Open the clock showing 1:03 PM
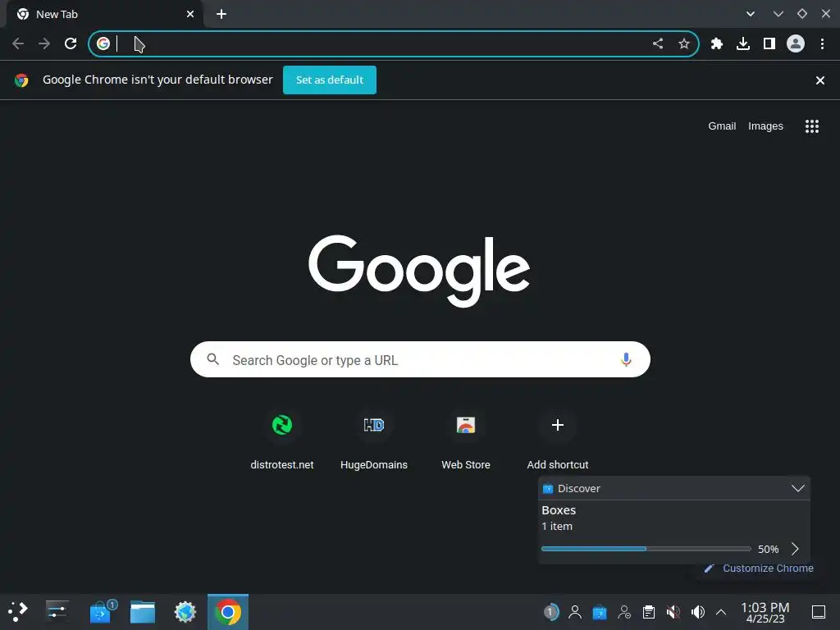 pos(765,612)
